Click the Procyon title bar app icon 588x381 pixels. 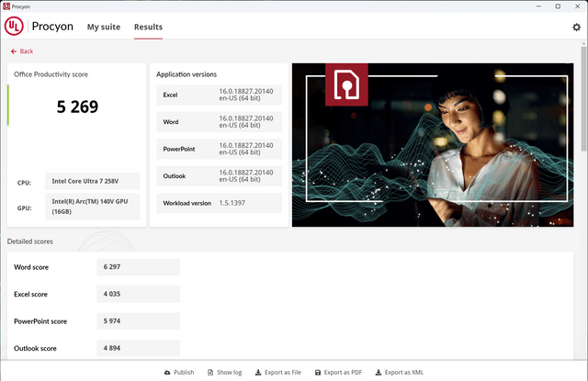click(6, 6)
